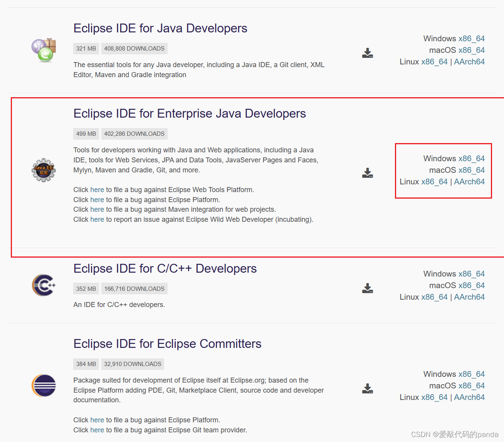This screenshot has height=442, width=504.
Task: Click the Java EE IDE gear icon
Action: point(44,170)
